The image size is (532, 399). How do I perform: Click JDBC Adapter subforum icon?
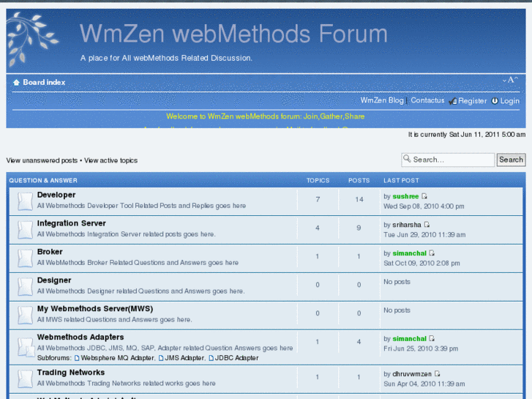211,358
